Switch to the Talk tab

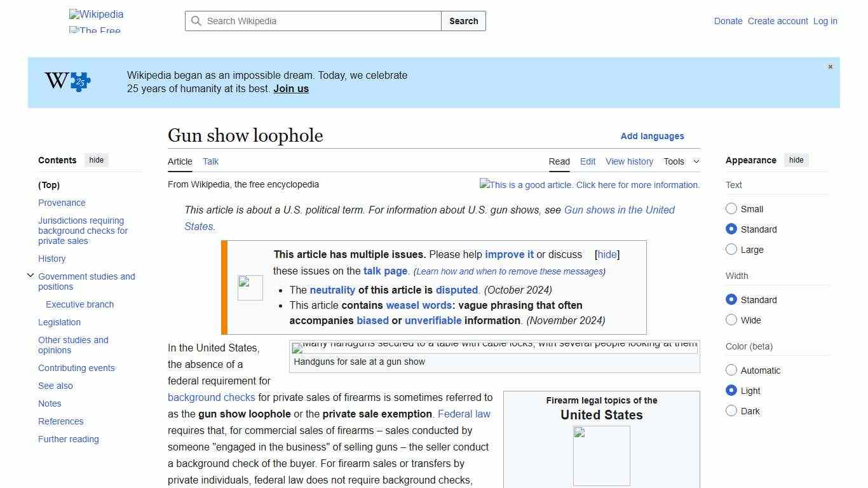click(210, 161)
